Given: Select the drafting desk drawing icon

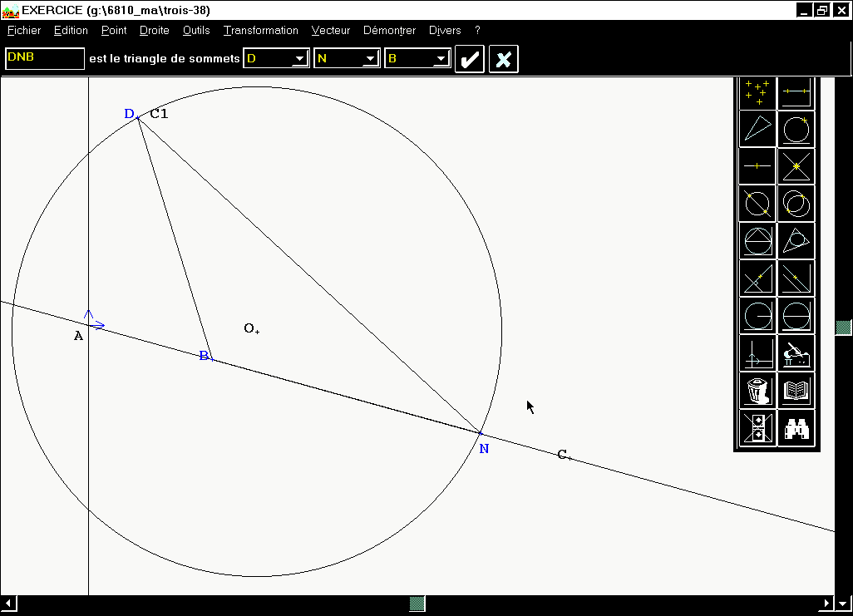Looking at the screenshot, I should click(x=796, y=354).
